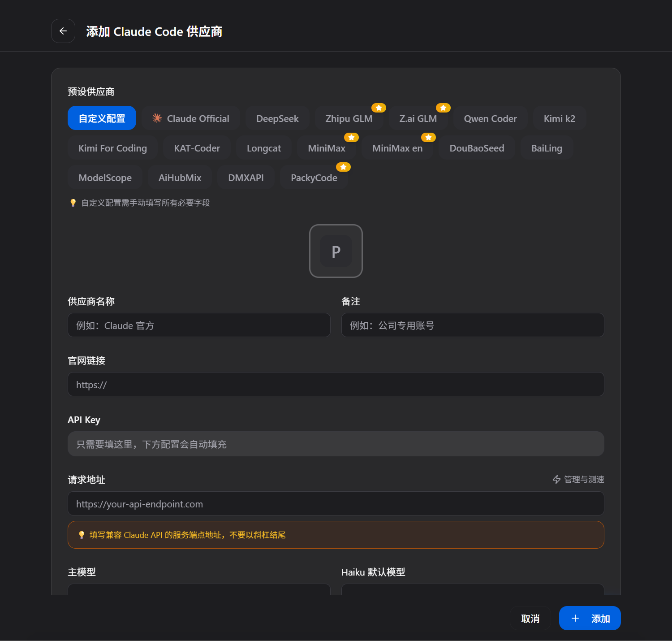Focus the 备注 notes field
The height and width of the screenshot is (641, 672).
[472, 325]
